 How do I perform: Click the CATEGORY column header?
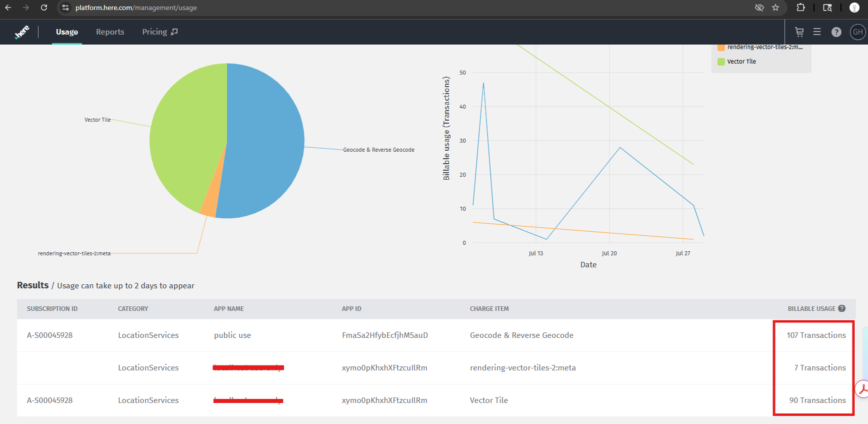133,309
